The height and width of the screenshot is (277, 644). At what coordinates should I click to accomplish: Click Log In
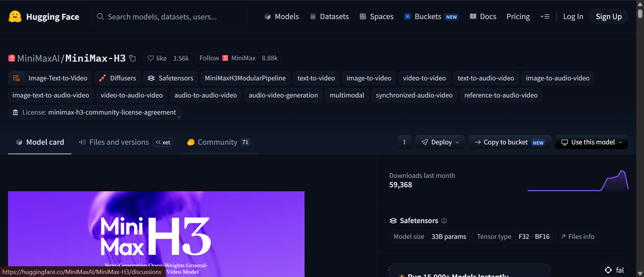pos(573,16)
